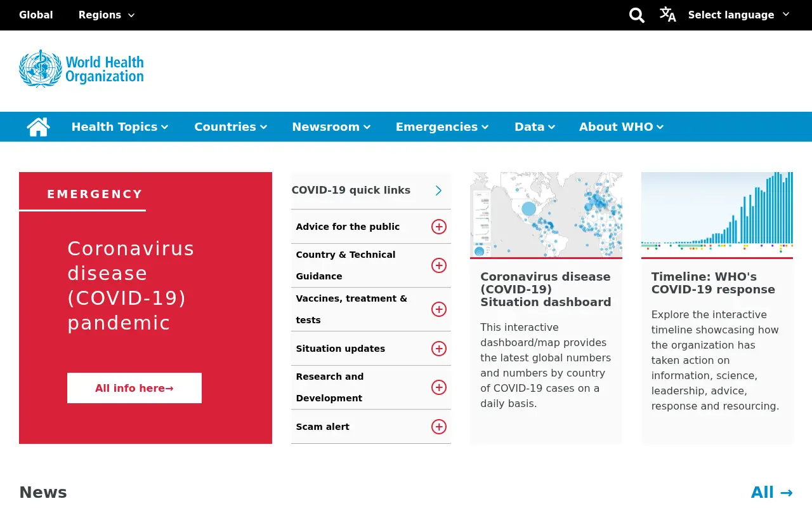The width and height of the screenshot is (812, 508).
Task: Click the translate language icon
Action: [667, 14]
